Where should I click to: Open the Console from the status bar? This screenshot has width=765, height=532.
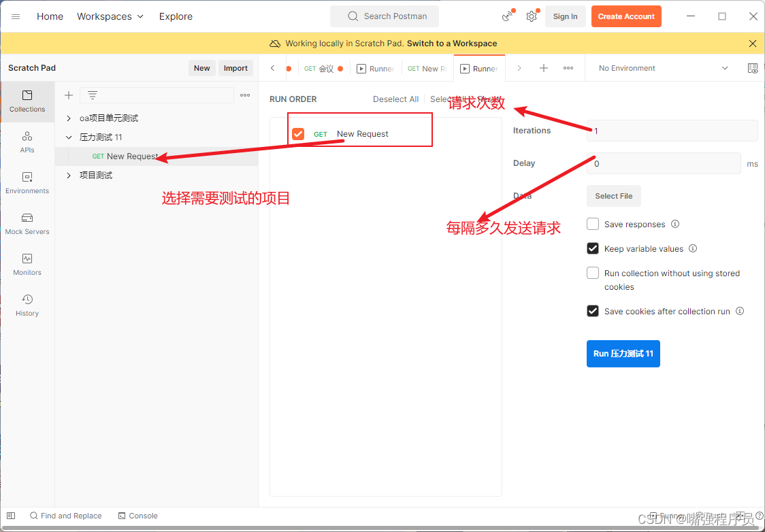point(137,516)
